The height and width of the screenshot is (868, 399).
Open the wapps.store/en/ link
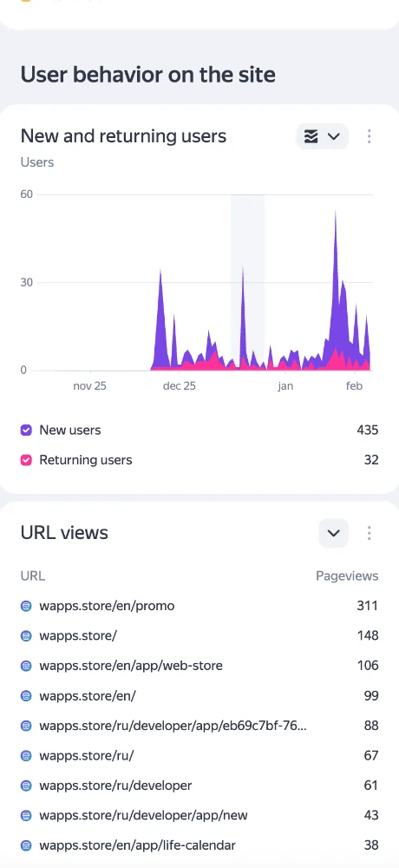tap(88, 696)
